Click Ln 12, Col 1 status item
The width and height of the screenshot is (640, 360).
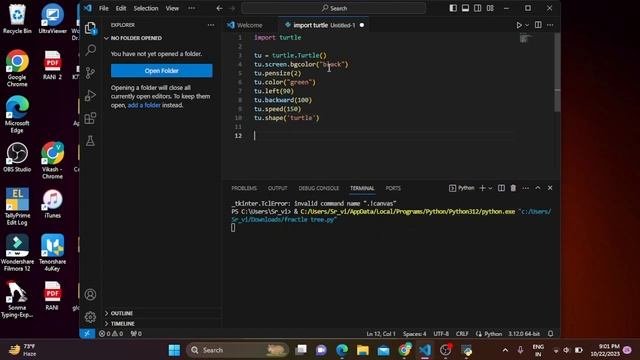(x=381, y=333)
